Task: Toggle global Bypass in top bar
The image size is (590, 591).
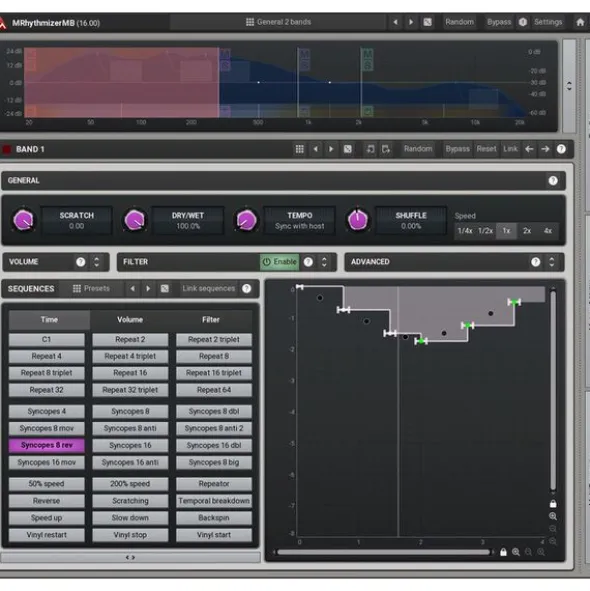Action: (x=499, y=22)
